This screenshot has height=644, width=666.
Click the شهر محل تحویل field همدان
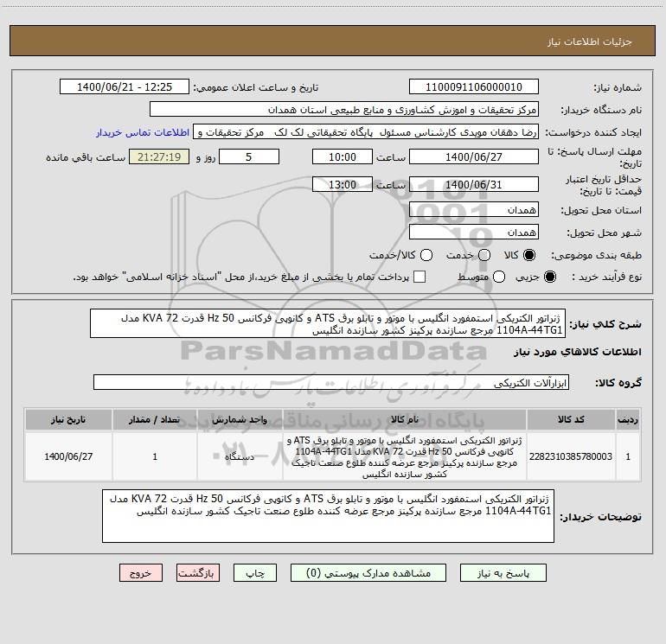click(x=474, y=233)
